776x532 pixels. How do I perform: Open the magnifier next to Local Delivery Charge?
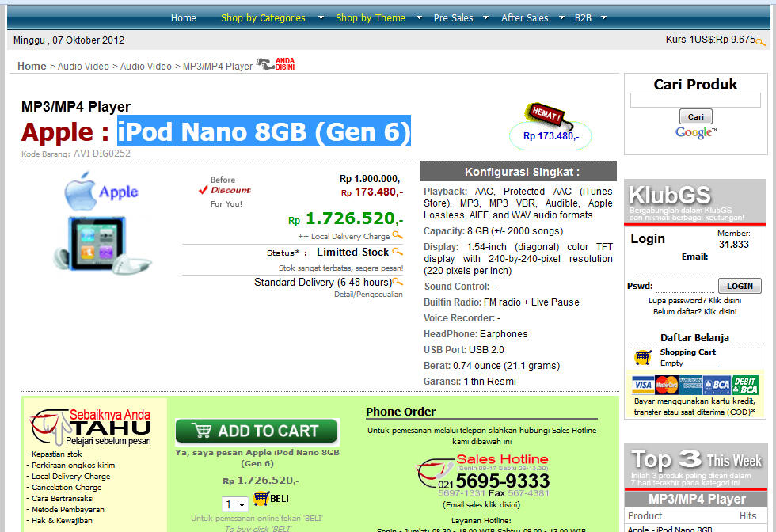tap(398, 235)
